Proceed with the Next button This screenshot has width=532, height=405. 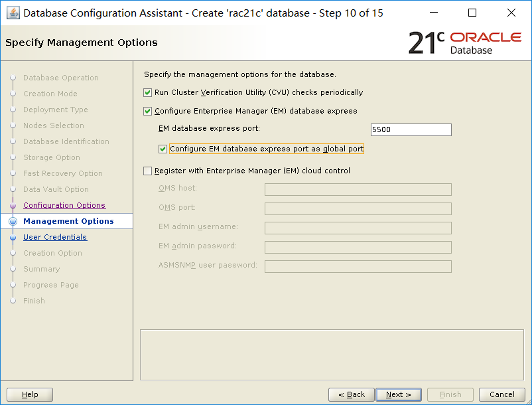click(x=398, y=394)
